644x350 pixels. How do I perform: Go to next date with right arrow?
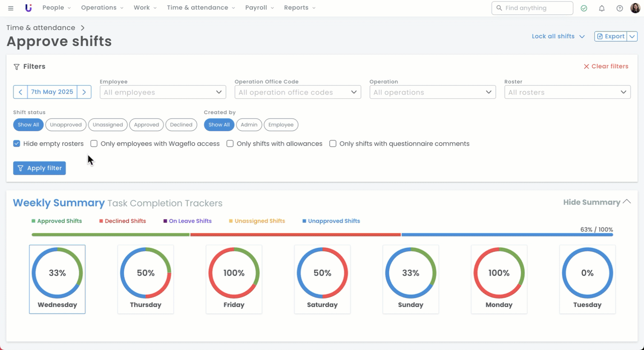(84, 92)
